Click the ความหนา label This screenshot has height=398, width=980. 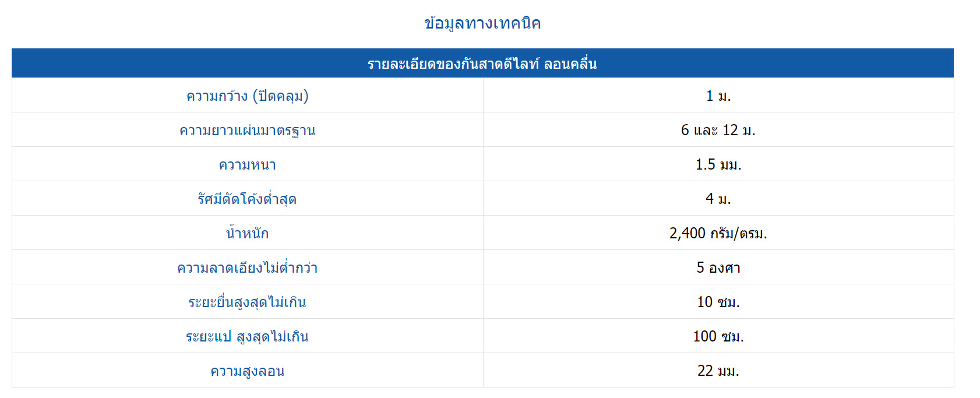[x=247, y=164]
